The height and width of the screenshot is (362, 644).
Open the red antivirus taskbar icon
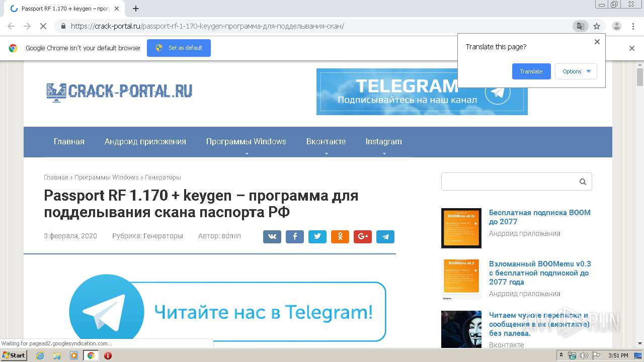coord(108,355)
